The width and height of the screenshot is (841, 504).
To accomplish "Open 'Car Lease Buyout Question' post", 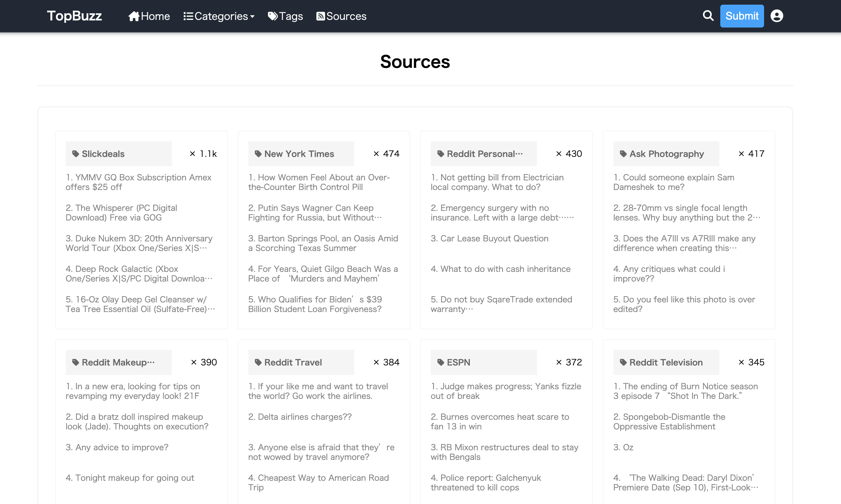I will tap(489, 238).
